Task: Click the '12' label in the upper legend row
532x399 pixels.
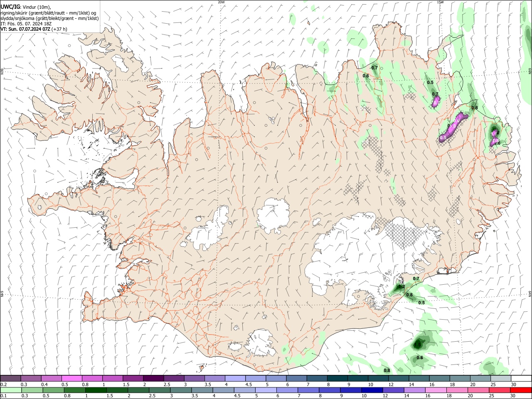Action: [390, 384]
